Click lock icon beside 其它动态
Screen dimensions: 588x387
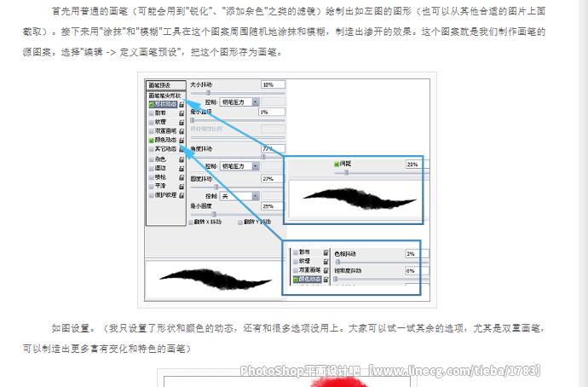tap(182, 149)
